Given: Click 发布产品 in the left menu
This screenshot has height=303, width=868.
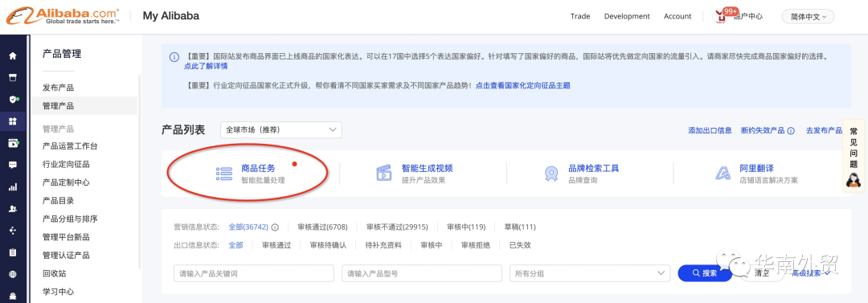Looking at the screenshot, I should pyautogui.click(x=58, y=88).
